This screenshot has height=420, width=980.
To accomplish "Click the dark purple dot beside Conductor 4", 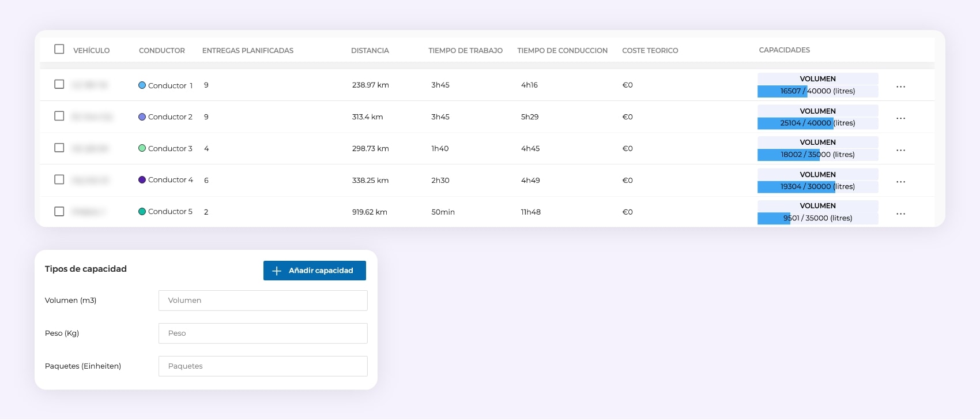I will tap(142, 180).
